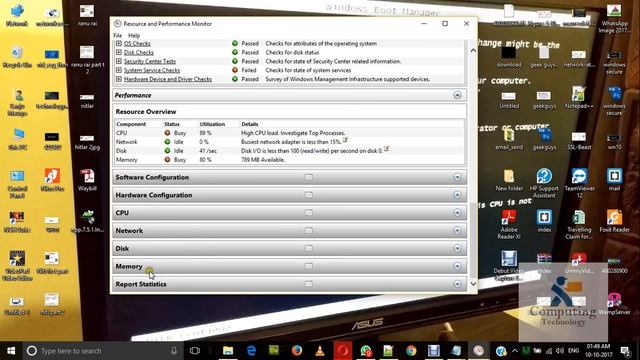Image resolution: width=640 pixels, height=360 pixels.
Task: Click the note icon beside Network details
Action: [x=345, y=140]
